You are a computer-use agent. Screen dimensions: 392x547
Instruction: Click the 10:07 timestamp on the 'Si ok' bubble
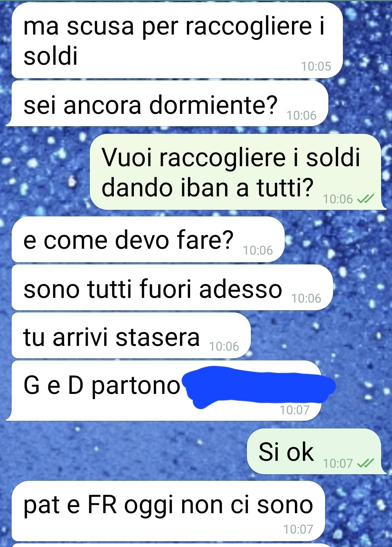coord(338,463)
